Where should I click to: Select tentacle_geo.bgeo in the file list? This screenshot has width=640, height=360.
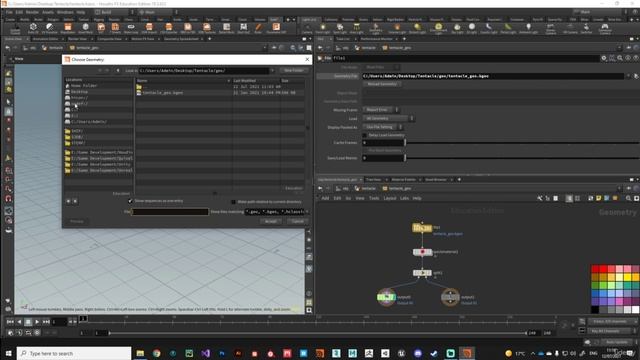[163, 93]
